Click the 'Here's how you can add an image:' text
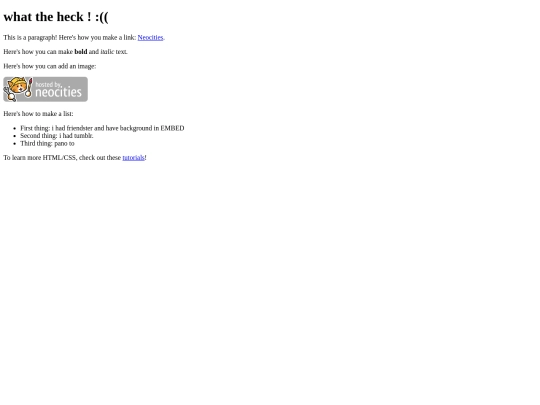This screenshot has height=405, width=540. pos(50,66)
